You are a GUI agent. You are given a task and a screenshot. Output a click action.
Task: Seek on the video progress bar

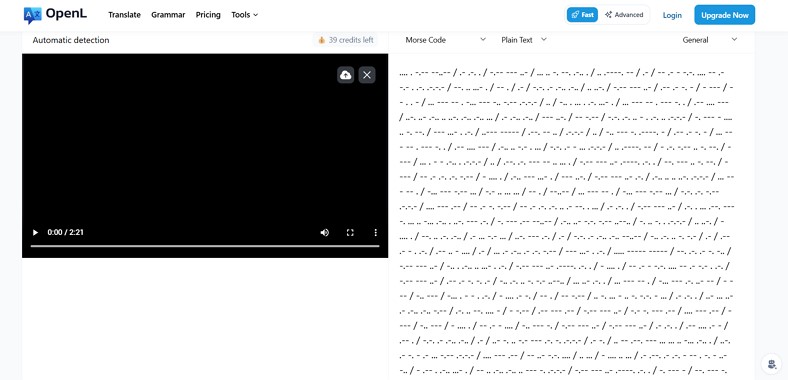click(x=205, y=246)
